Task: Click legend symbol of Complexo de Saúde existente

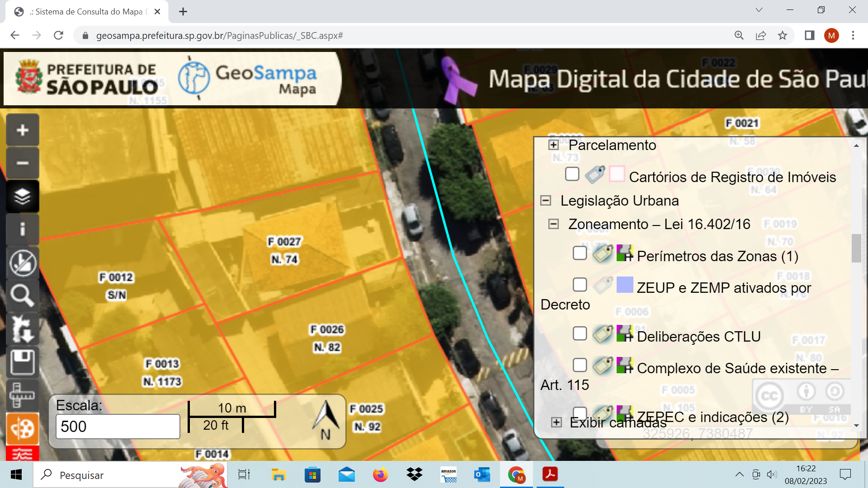Action: pyautogui.click(x=625, y=365)
